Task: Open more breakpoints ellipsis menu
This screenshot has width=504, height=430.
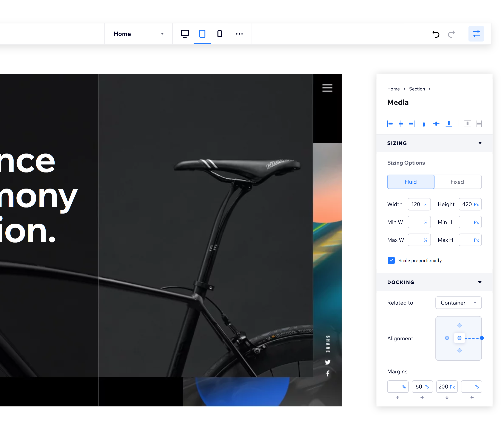Action: pos(239,34)
